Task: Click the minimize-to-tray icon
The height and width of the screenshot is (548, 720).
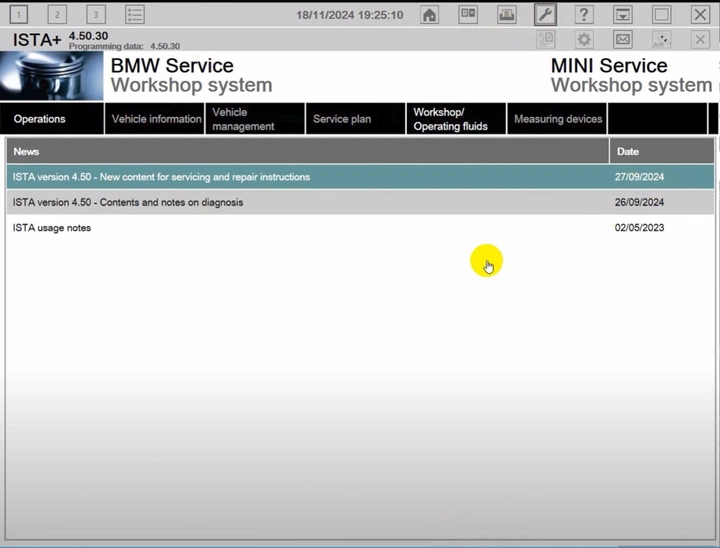Action: click(623, 15)
